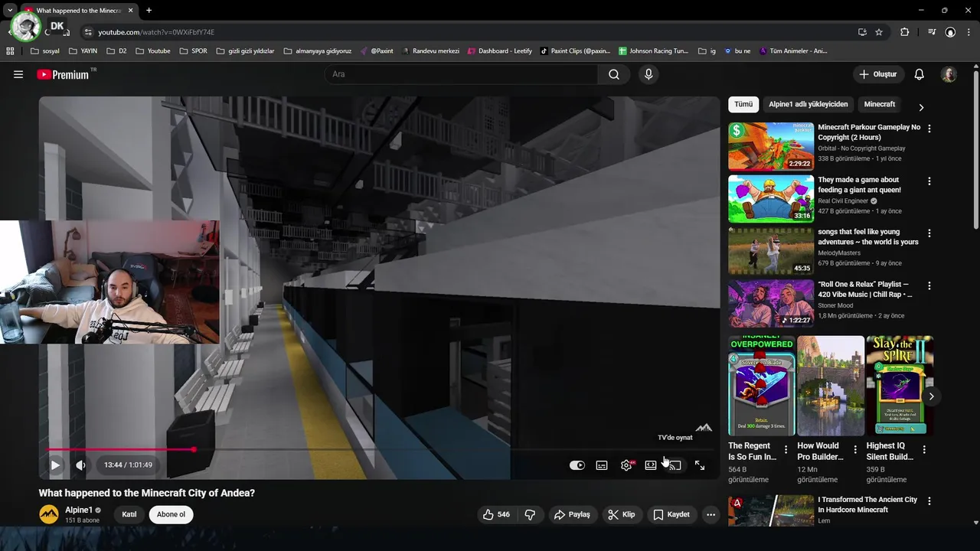Viewport: 980px width, 551px height.
Task: Focus the Ara search field
Action: tap(462, 74)
